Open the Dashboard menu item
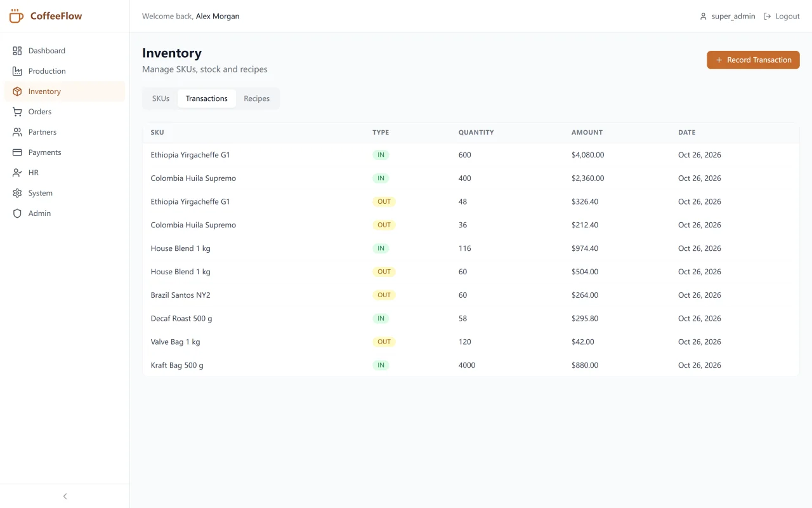This screenshot has width=812, height=508. 65,51
